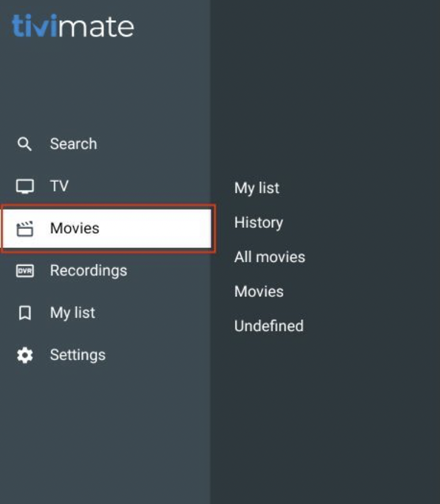440x504 pixels.
Task: Open History in the Movies submenu
Action: [258, 223]
